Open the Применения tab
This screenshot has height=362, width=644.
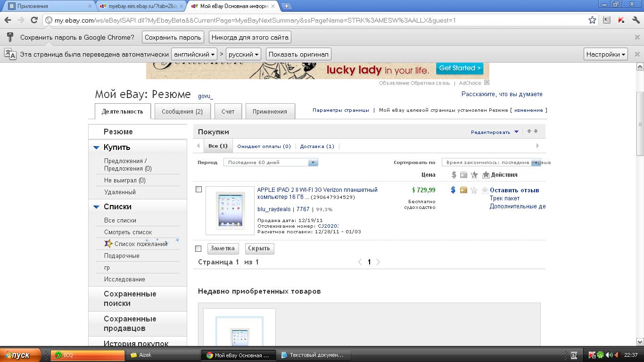click(270, 111)
